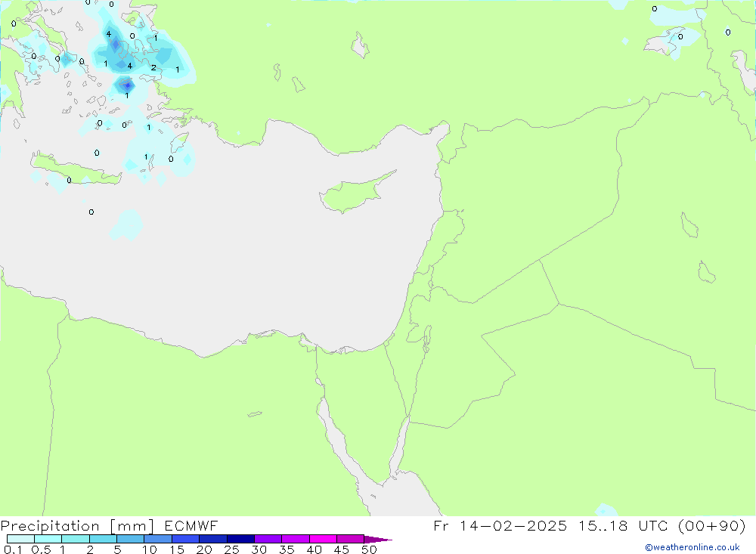Pick the 5–10 mm light blue legend swatch

(130, 539)
